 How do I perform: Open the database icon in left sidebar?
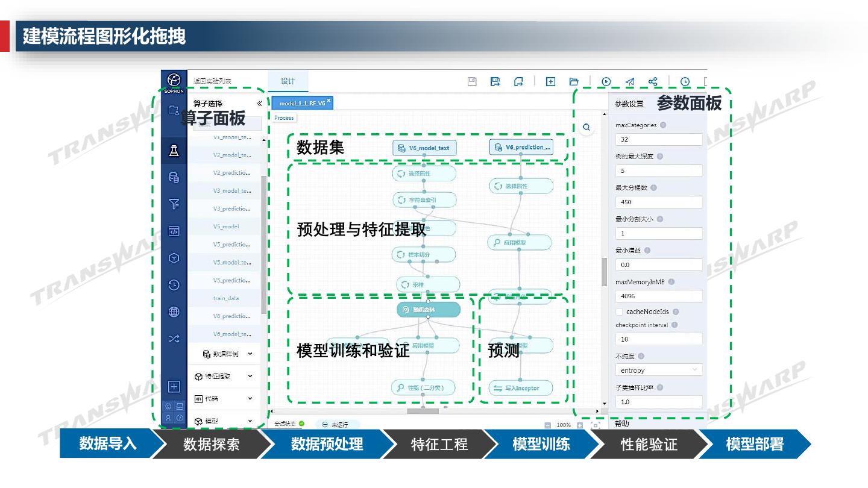coord(174,177)
